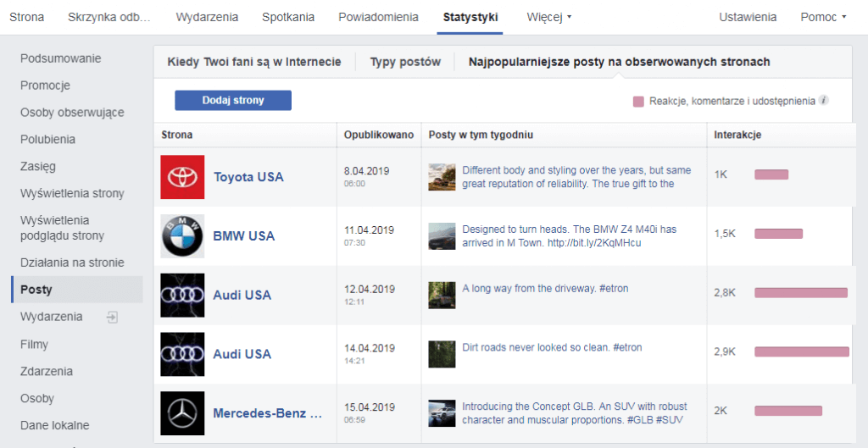Image resolution: width=868 pixels, height=448 pixels.
Task: Open the 'A long way from the driveway' post thumbnail
Action: pos(442,296)
